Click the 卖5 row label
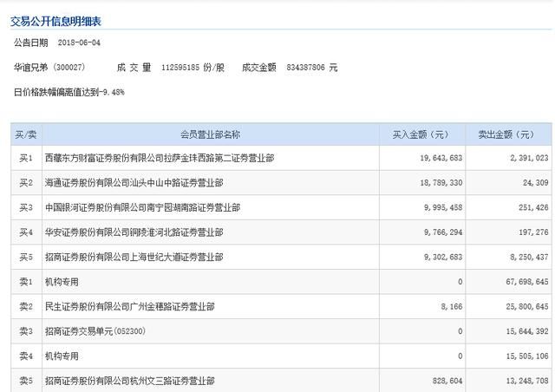The width and height of the screenshot is (555, 392). [26, 381]
